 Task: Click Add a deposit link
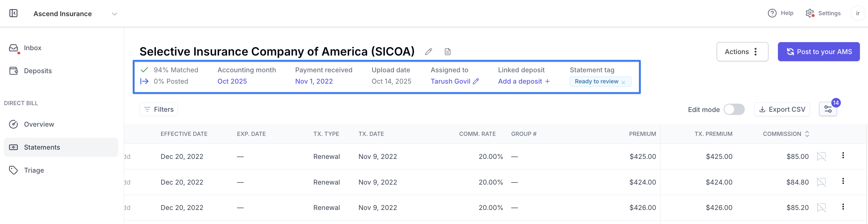pos(523,81)
